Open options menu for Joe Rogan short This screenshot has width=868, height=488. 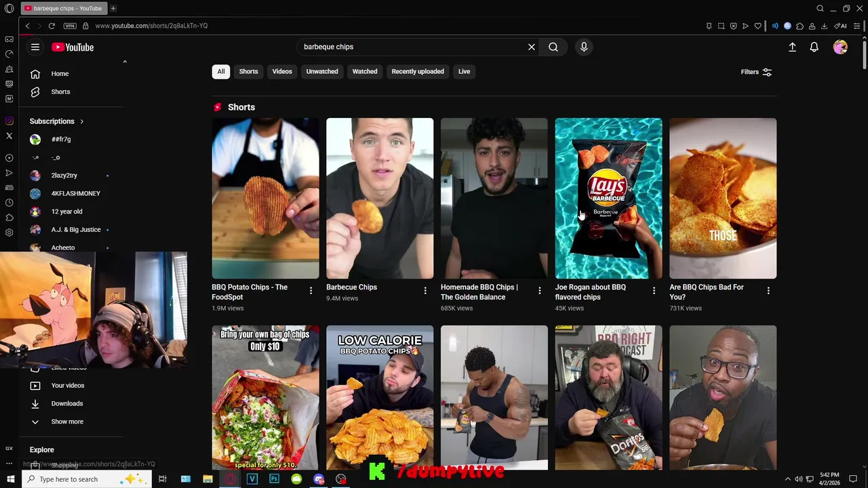coord(654,291)
